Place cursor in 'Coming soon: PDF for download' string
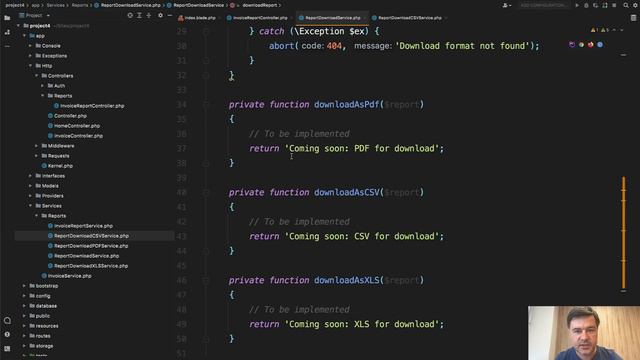Image resolution: width=640 pixels, height=360 pixels. pyautogui.click(x=362, y=149)
